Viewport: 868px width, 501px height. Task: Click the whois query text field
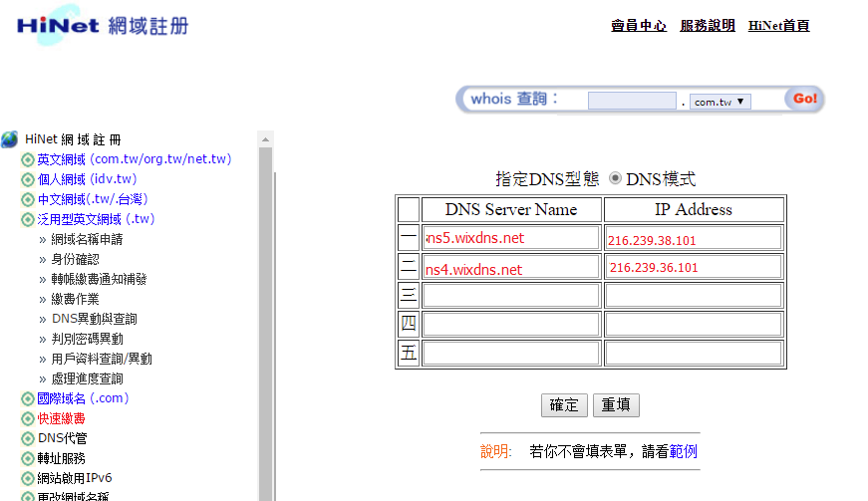click(x=632, y=101)
